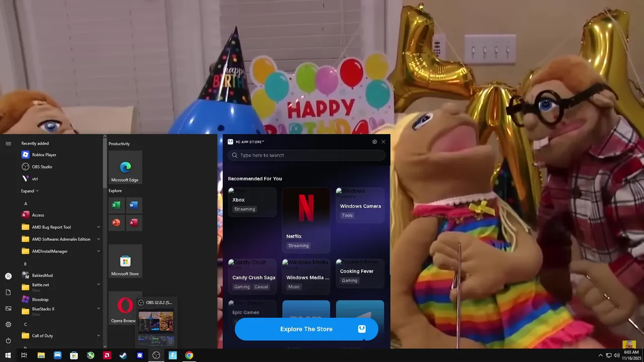Open PC App Store settings gear
This screenshot has height=362, width=644.
coord(374,142)
